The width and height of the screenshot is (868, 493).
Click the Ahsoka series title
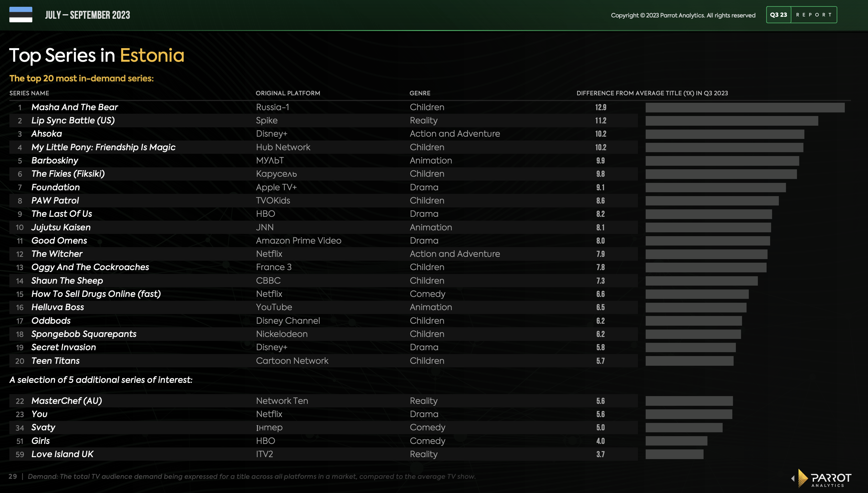(47, 134)
